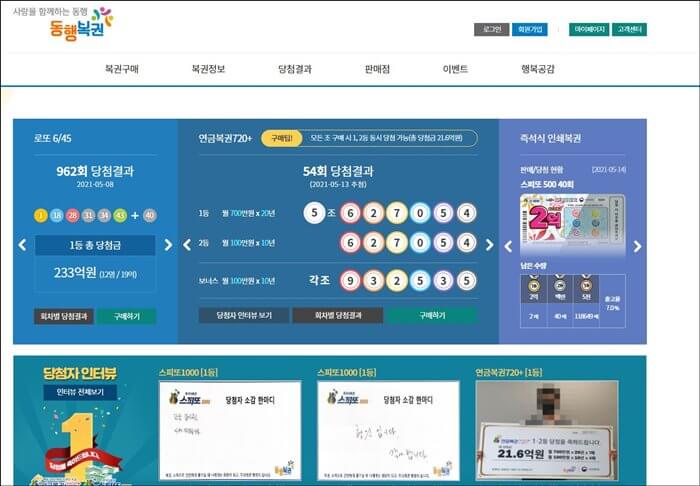The image size is (700, 486).
Task: Open the 행복공감 menu
Action: [x=538, y=69]
